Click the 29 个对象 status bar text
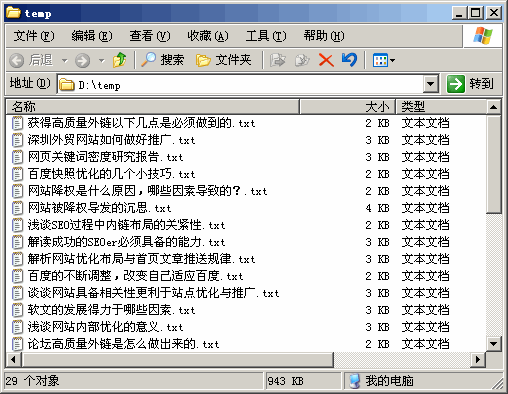This screenshot has height=394, width=508. click(32, 381)
